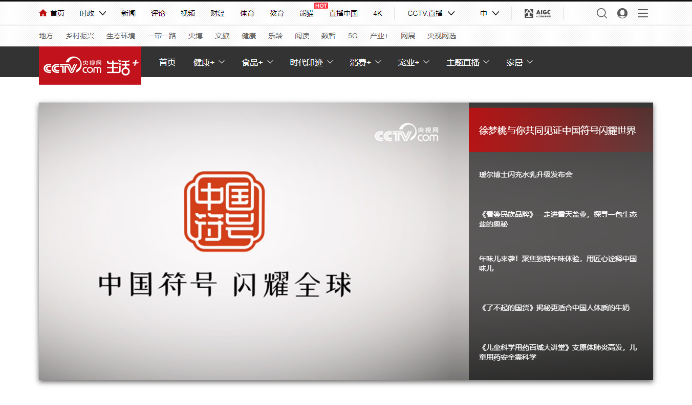Open the search magnifier icon
This screenshot has width=692, height=405.
pyautogui.click(x=602, y=13)
